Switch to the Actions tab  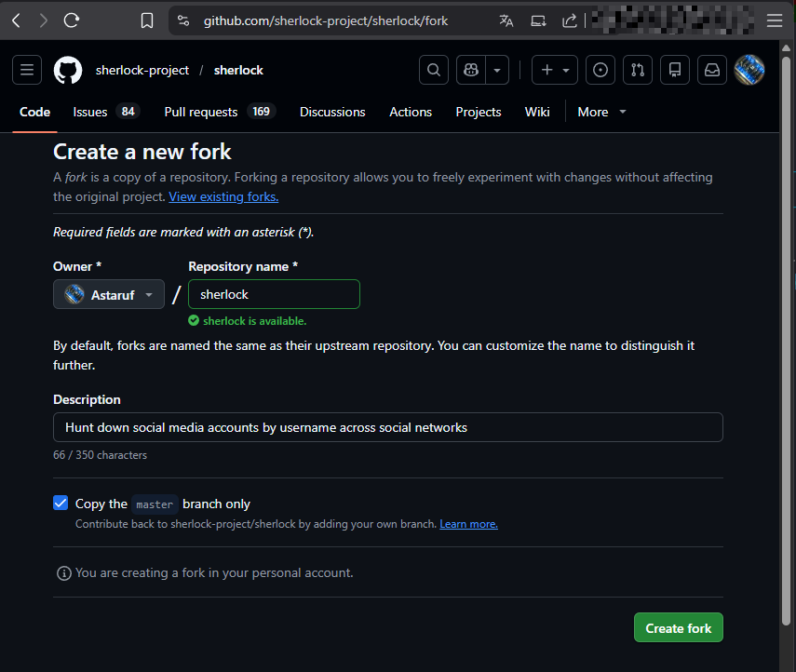click(x=411, y=112)
